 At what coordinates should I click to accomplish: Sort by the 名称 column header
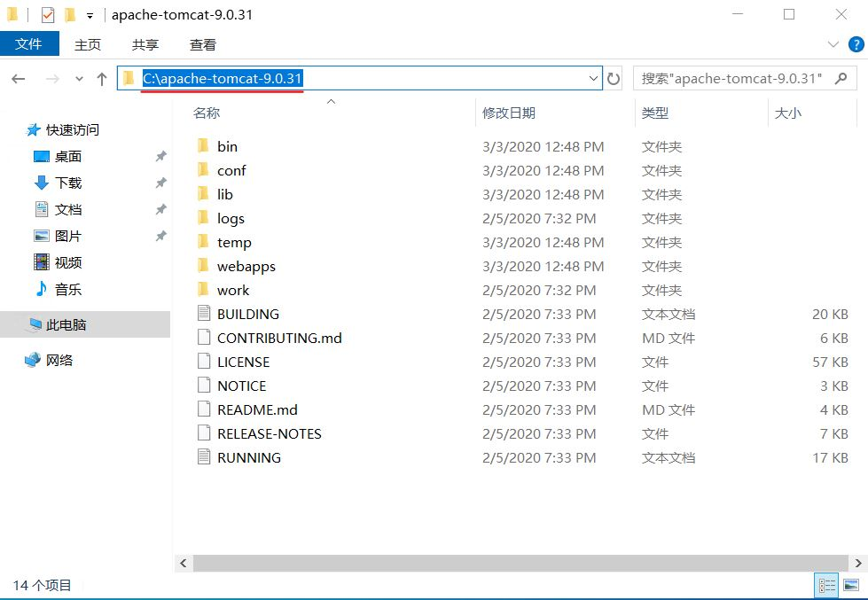point(207,113)
